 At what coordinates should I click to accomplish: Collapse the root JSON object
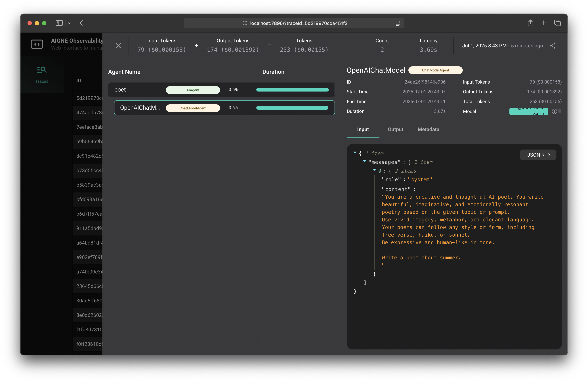click(355, 152)
